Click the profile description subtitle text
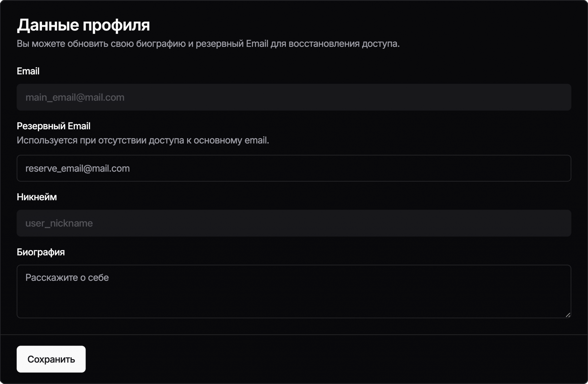The width and height of the screenshot is (588, 384). coord(208,44)
